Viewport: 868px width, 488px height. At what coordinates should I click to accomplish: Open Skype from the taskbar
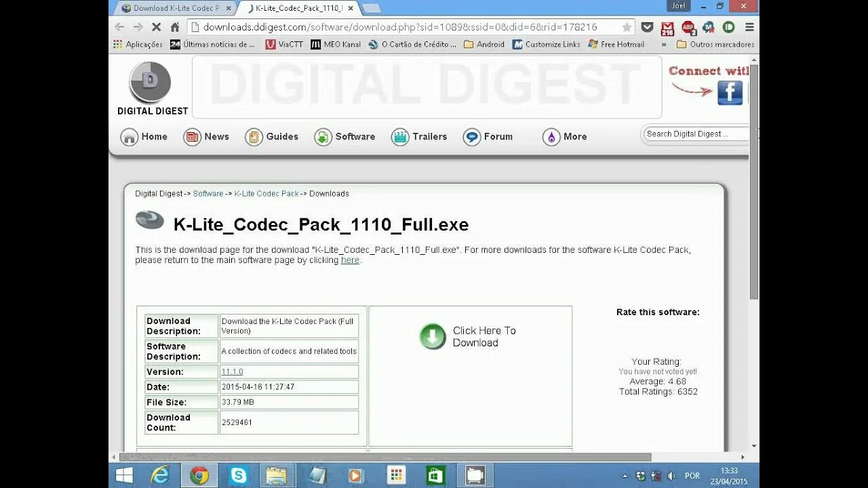point(239,476)
